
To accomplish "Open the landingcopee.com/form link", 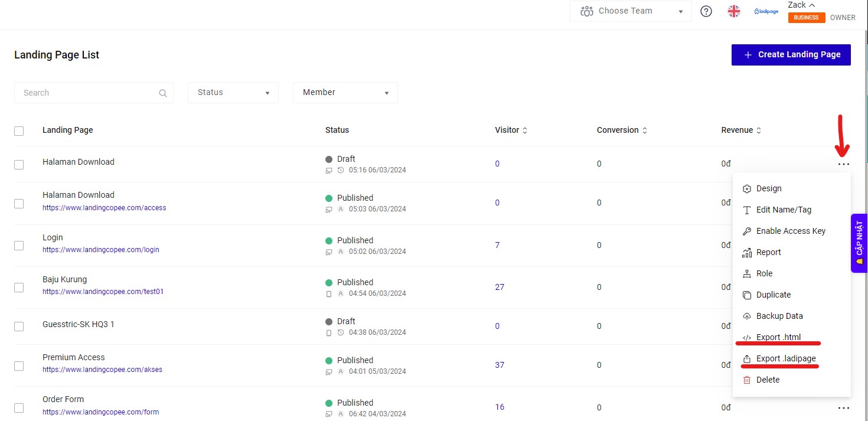I will (x=101, y=412).
